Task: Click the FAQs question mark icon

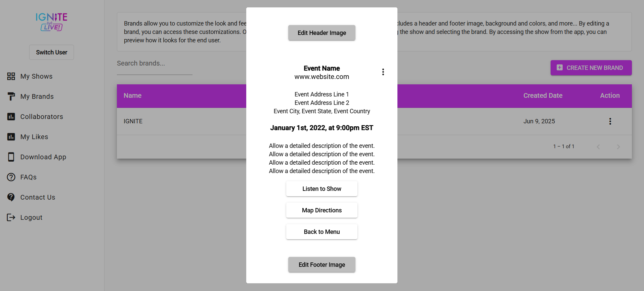Action: tap(11, 177)
